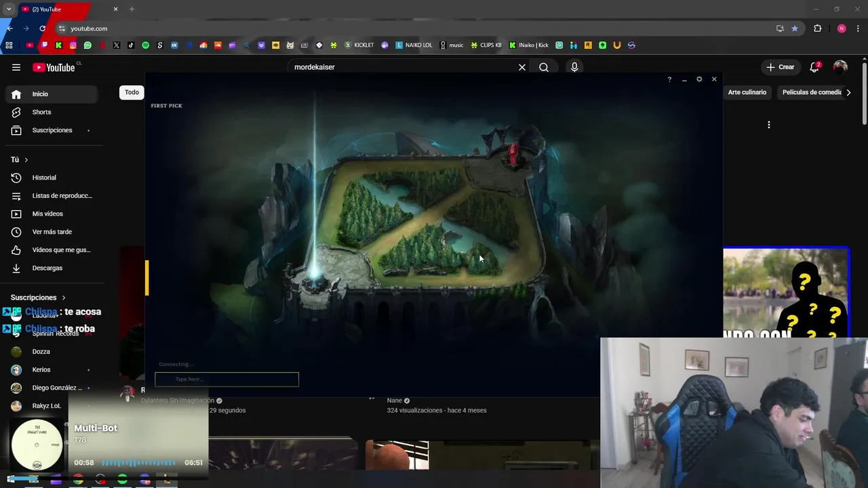Open the Chrome profile avatar
This screenshot has height=488, width=868.
pos(842,28)
